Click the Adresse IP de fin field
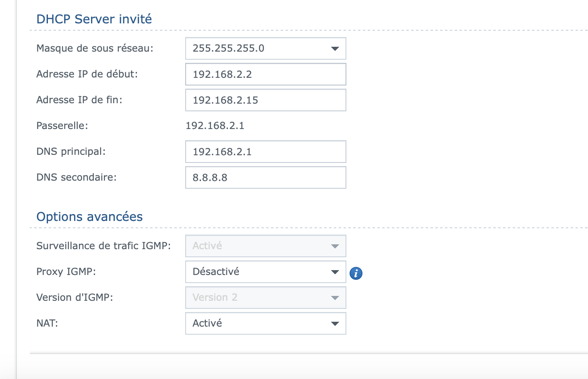 [265, 100]
